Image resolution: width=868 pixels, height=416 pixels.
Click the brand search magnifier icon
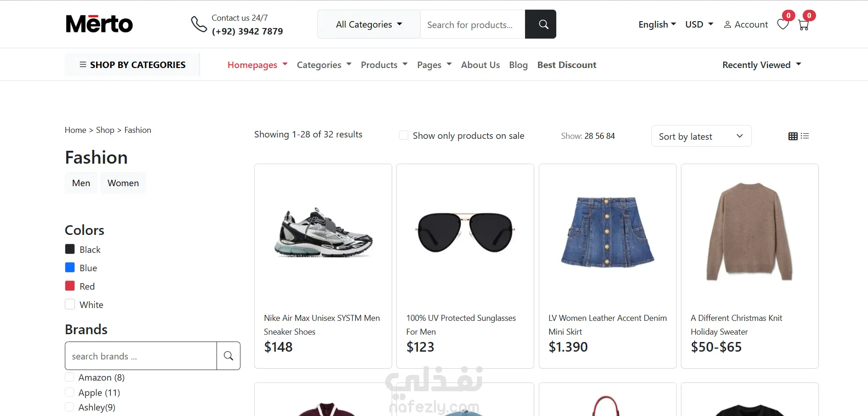pyautogui.click(x=228, y=356)
